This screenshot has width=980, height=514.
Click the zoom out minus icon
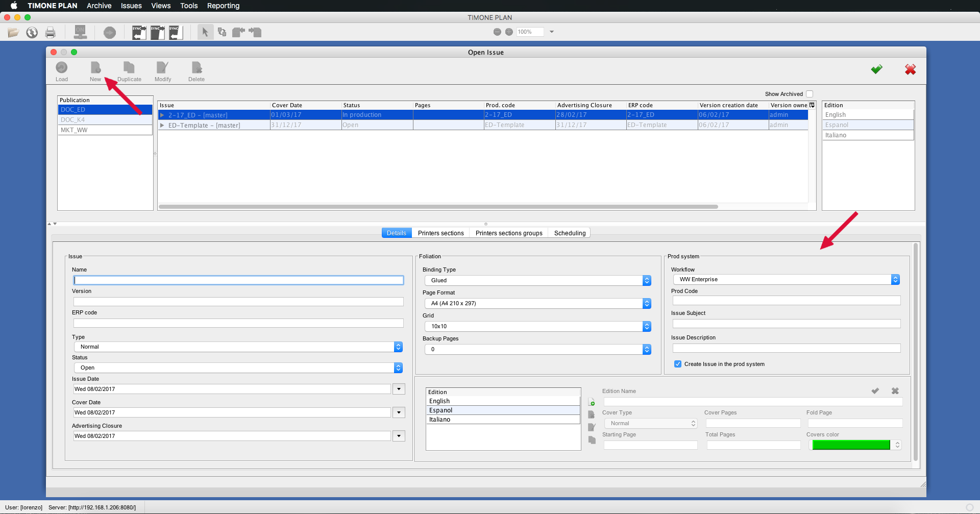tap(497, 32)
